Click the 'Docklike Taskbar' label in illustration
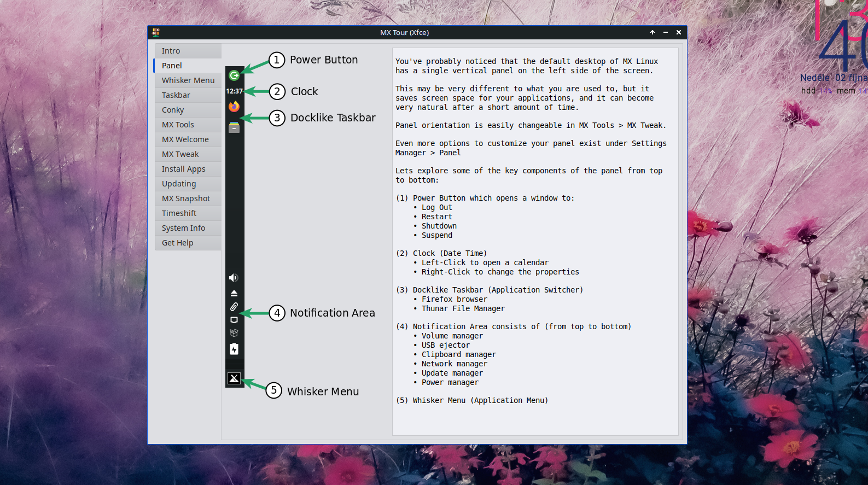Screen dimensions: 868x485 pos(333,118)
